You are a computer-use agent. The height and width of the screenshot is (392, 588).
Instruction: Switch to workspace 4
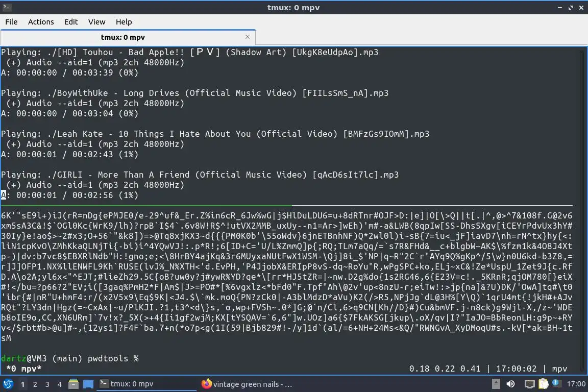pos(60,384)
